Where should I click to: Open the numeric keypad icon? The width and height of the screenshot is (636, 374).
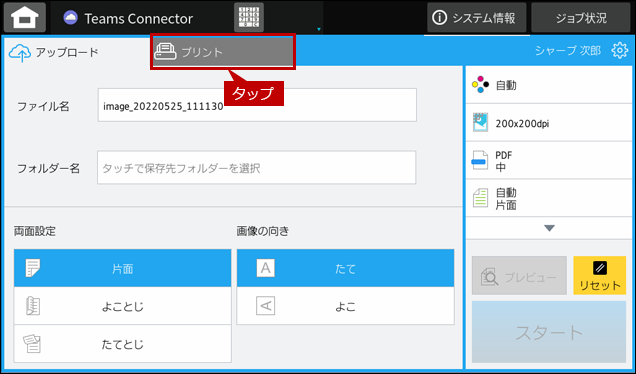click(249, 17)
